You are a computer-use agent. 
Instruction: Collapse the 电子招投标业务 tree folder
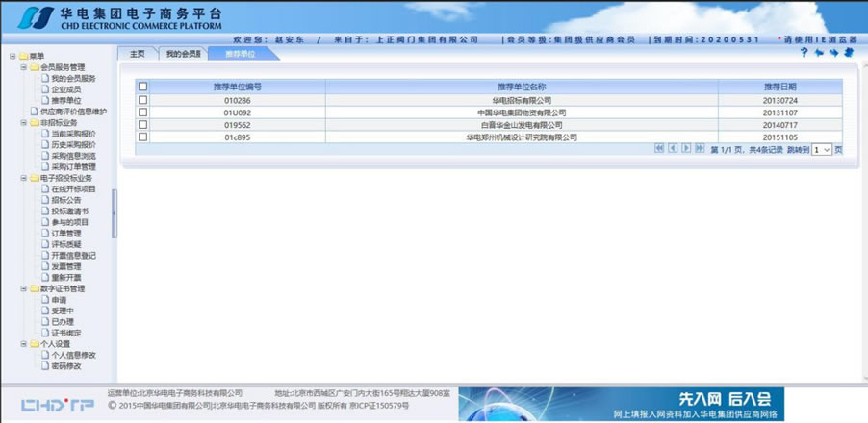(24, 178)
